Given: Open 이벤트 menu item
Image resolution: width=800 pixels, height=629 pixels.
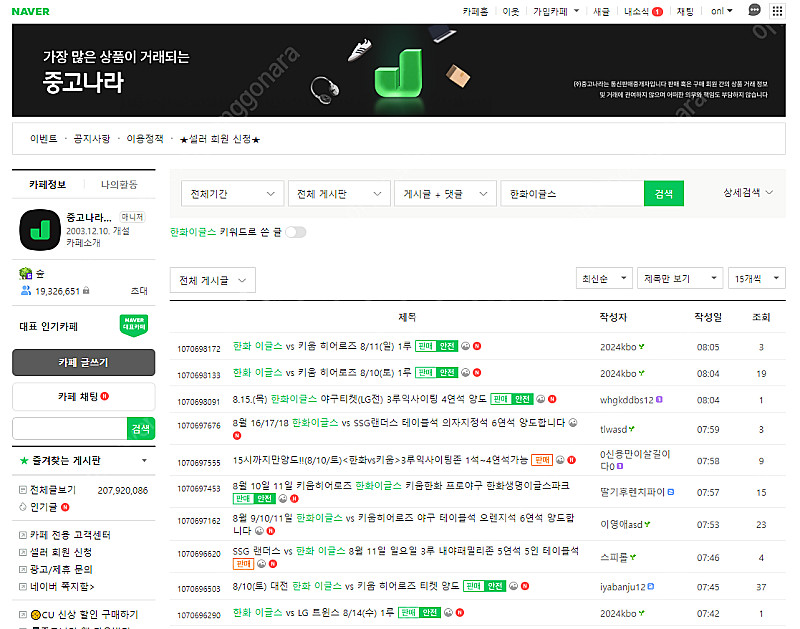Looking at the screenshot, I should 43,139.
